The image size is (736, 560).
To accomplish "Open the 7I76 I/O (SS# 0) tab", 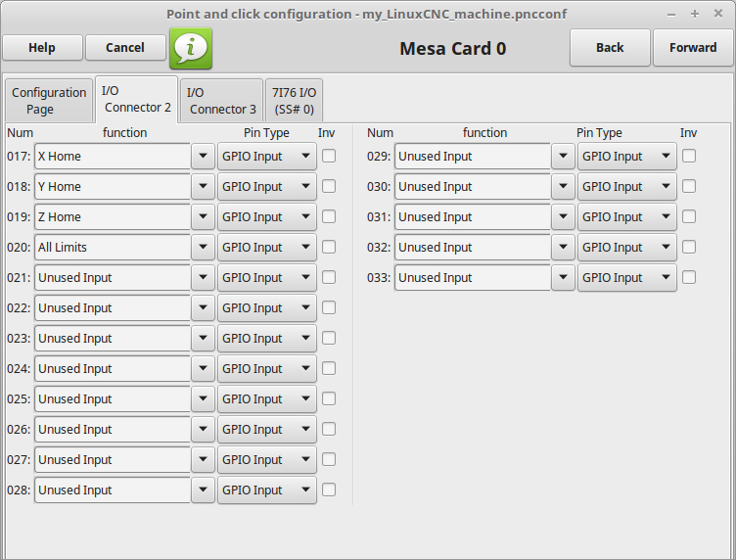I will pyautogui.click(x=294, y=101).
